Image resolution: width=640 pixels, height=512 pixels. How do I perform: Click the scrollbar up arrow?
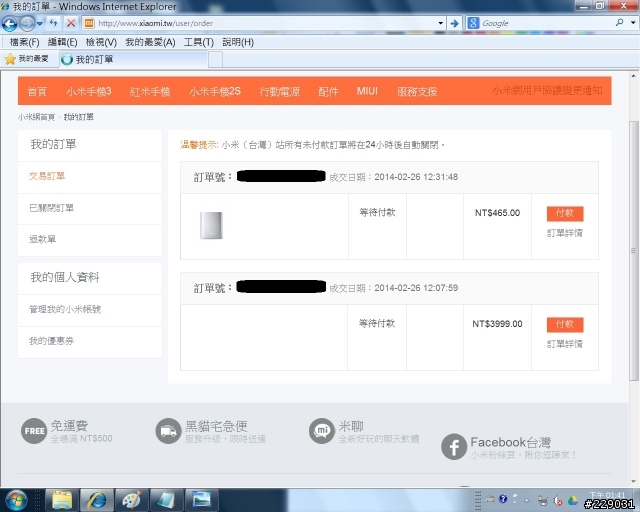coord(633,76)
